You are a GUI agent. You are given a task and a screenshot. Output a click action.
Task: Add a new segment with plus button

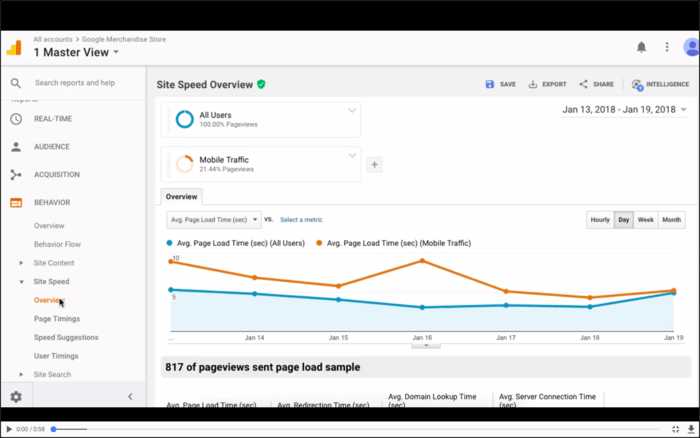375,165
